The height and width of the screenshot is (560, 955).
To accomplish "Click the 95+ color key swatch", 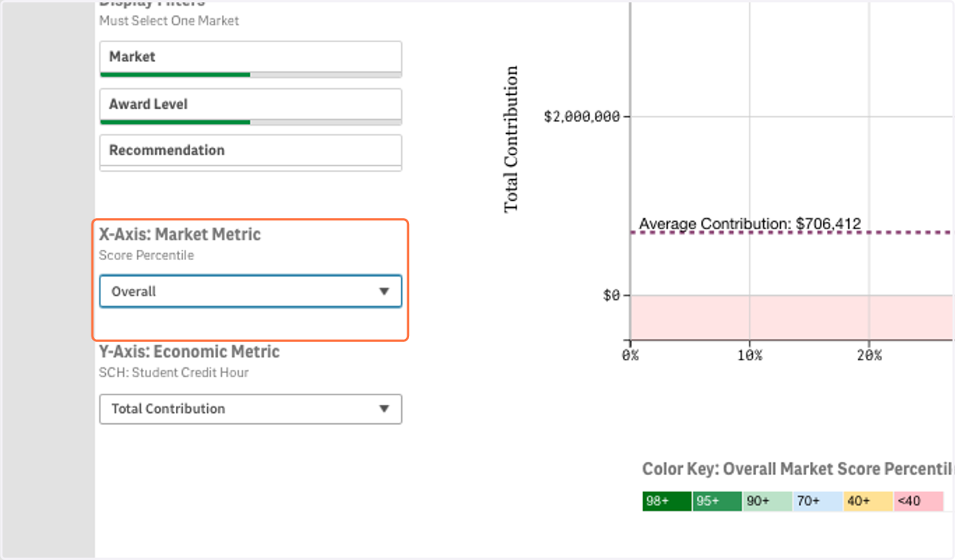I will [717, 501].
